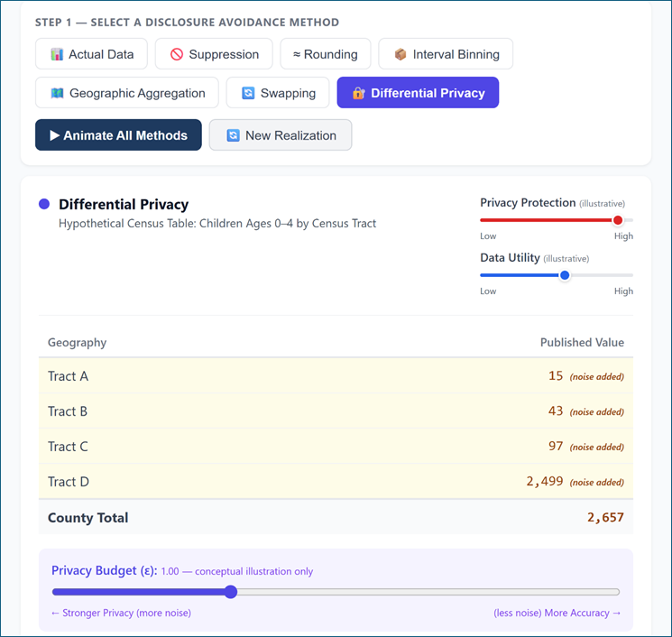Click the purple dot beside Differential Privacy heading

point(44,204)
